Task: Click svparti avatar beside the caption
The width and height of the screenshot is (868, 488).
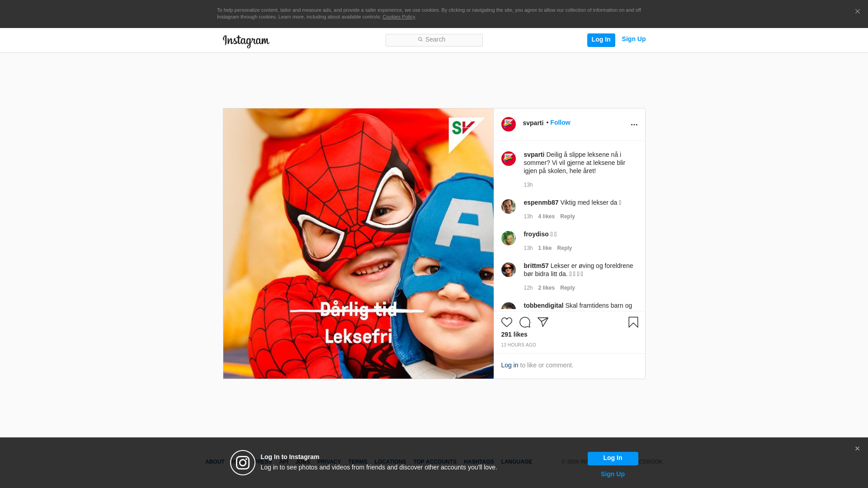Action: coord(508,159)
